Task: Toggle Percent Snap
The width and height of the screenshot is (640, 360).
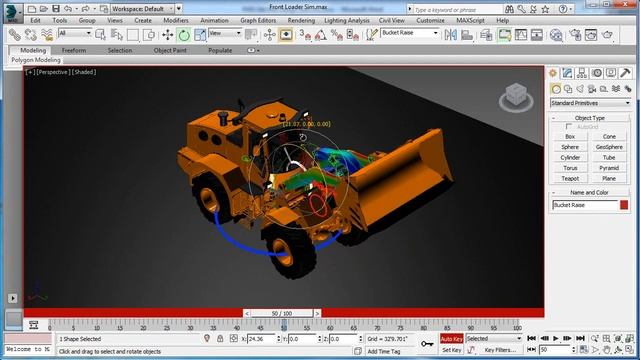Action: pos(337,35)
